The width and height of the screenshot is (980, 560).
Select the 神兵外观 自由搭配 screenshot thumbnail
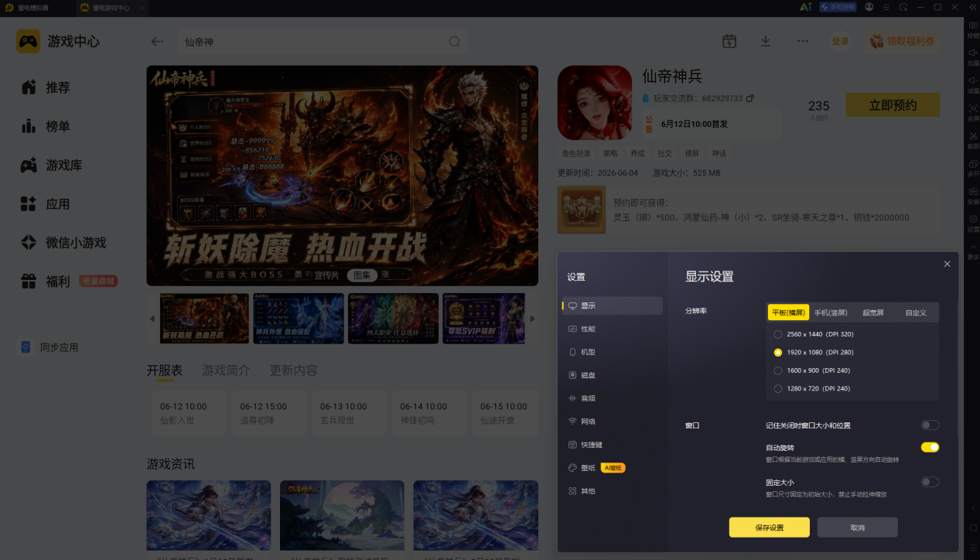click(x=299, y=319)
